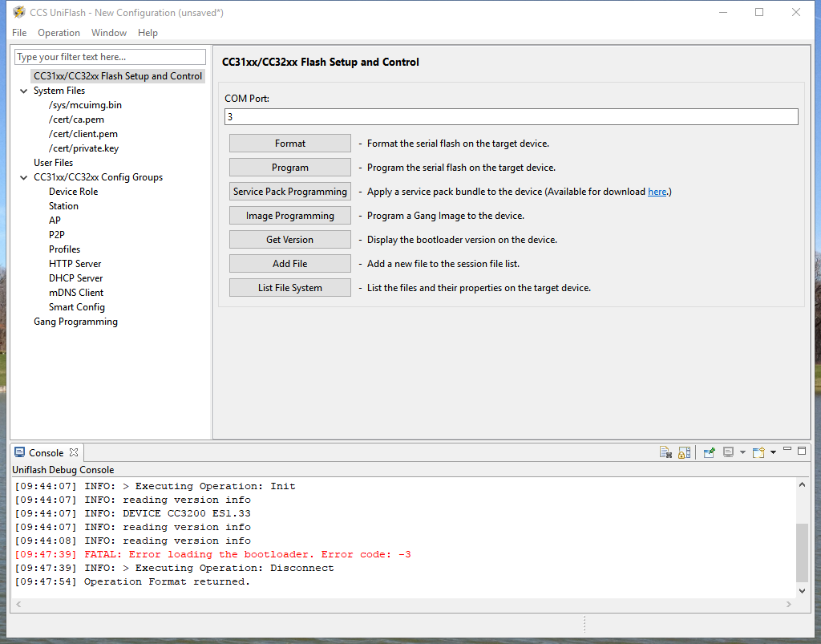
Task: Select /cert/client.pem in the tree
Action: coord(83,134)
